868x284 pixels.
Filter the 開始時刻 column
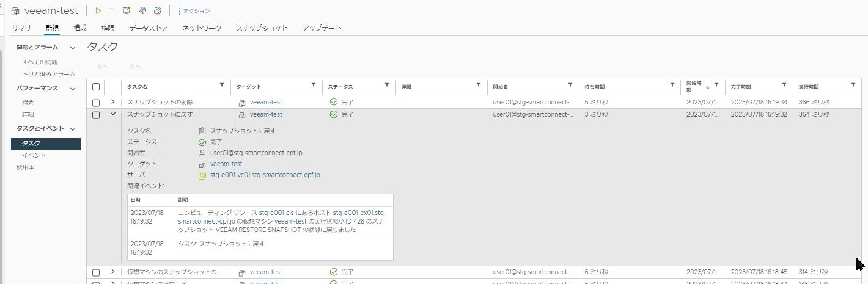click(x=716, y=86)
